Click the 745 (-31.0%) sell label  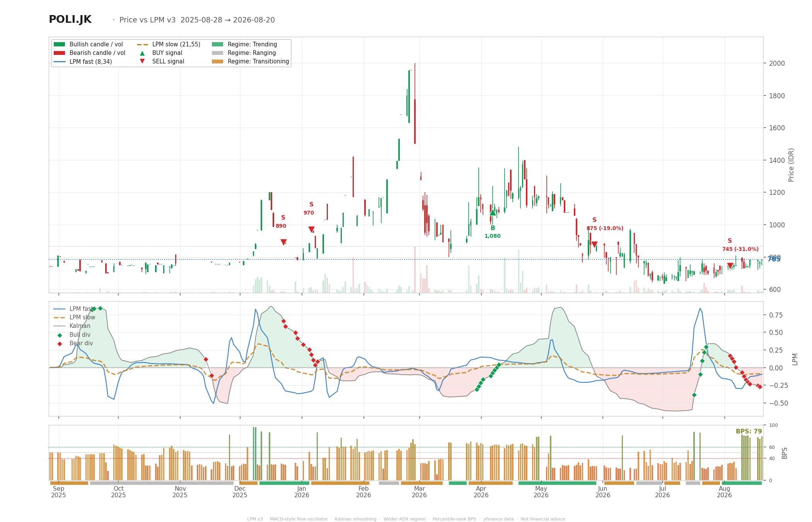click(740, 249)
